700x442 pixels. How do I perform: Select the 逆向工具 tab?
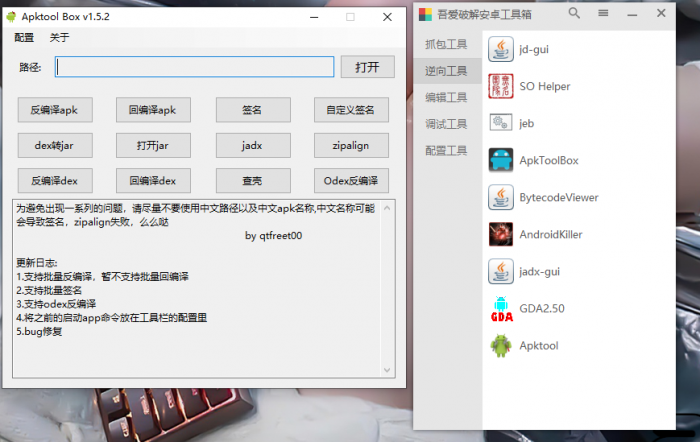[447, 71]
